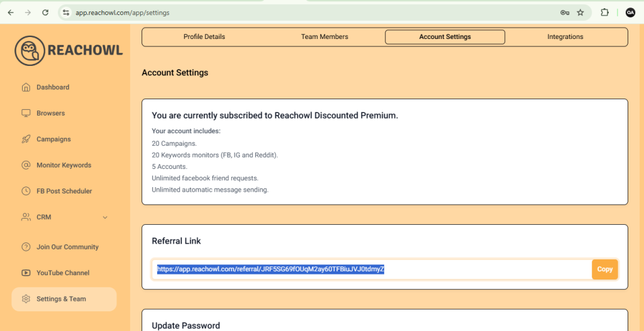Expand the CRM submenu chevron
The image size is (644, 331).
point(105,217)
